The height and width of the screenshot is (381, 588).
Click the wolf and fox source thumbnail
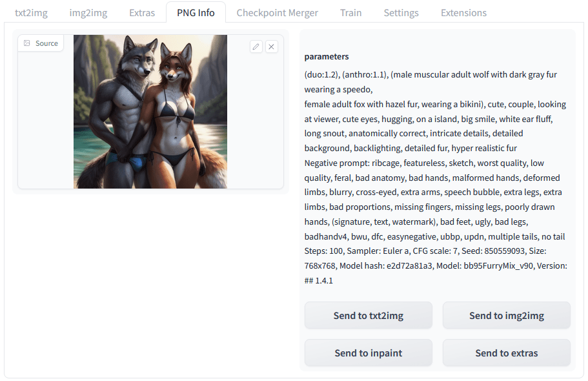[x=150, y=112]
